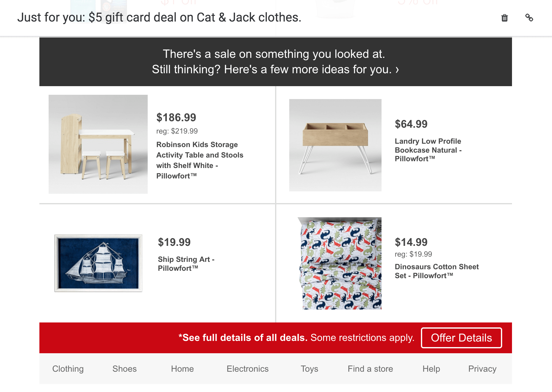Select the Landry Low Profile Bookcase product name

[428, 150]
